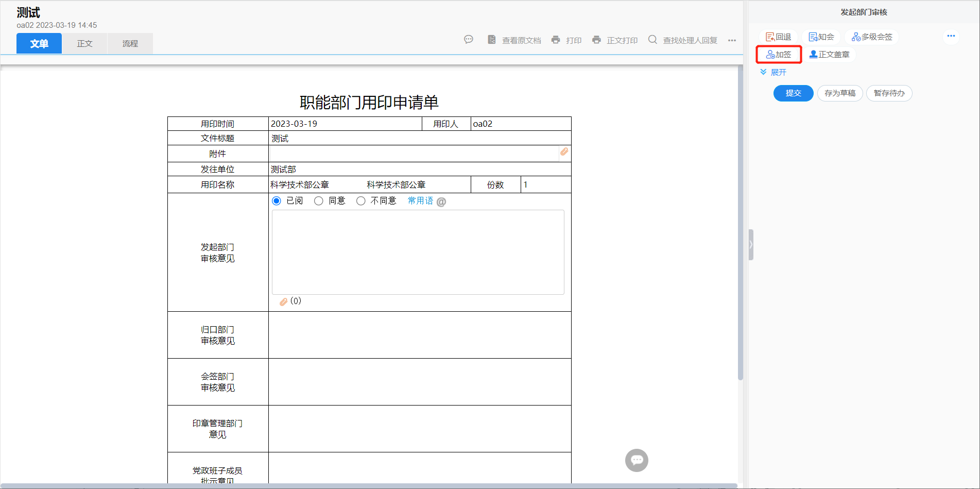Image resolution: width=980 pixels, height=489 pixels.
Task: Click the 知会 button
Action: pyautogui.click(x=821, y=37)
